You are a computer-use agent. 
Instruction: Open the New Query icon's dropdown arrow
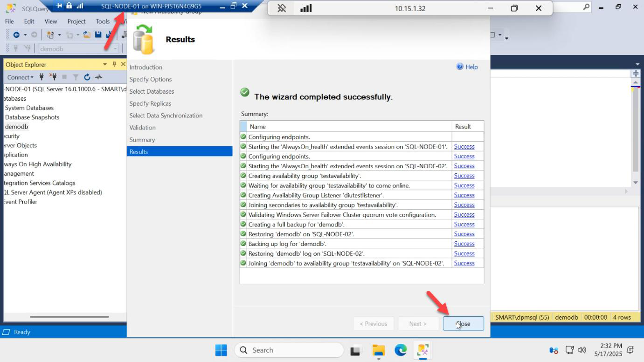pyautogui.click(x=59, y=35)
